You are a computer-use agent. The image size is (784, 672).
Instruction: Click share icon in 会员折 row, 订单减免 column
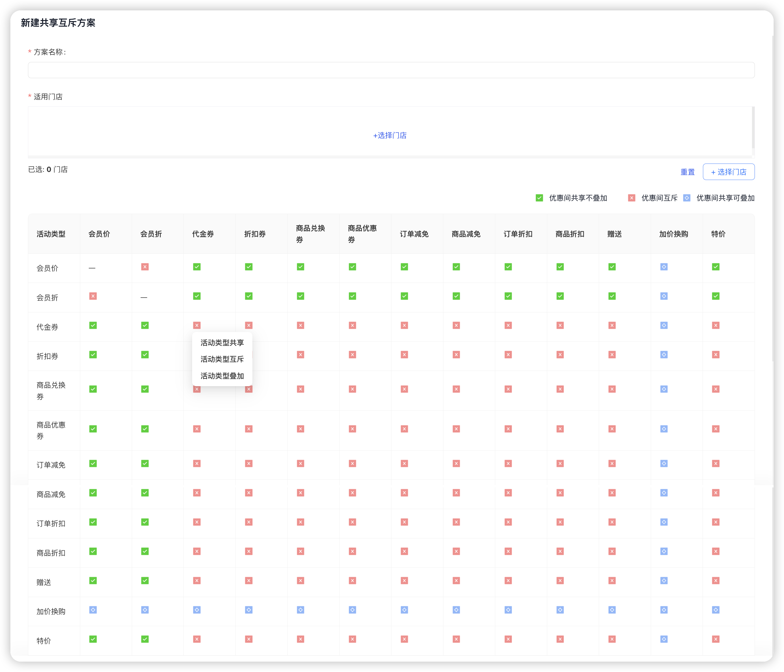tap(404, 296)
